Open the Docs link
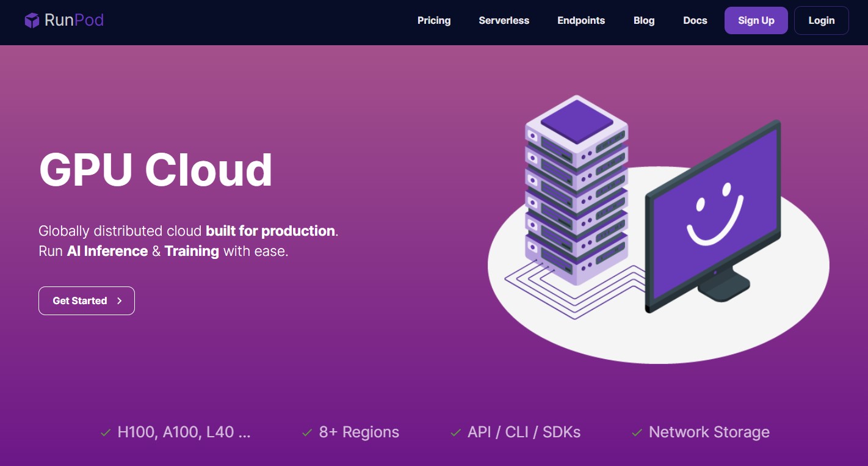868x466 pixels. pyautogui.click(x=695, y=20)
